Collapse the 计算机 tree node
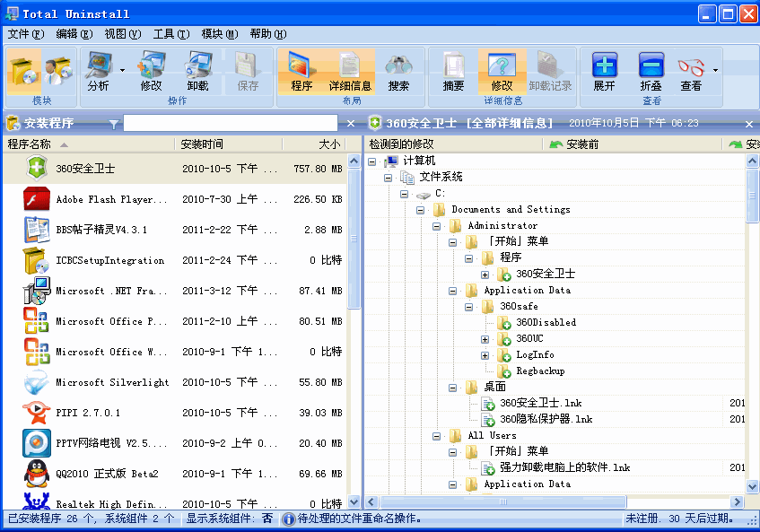 click(371, 161)
